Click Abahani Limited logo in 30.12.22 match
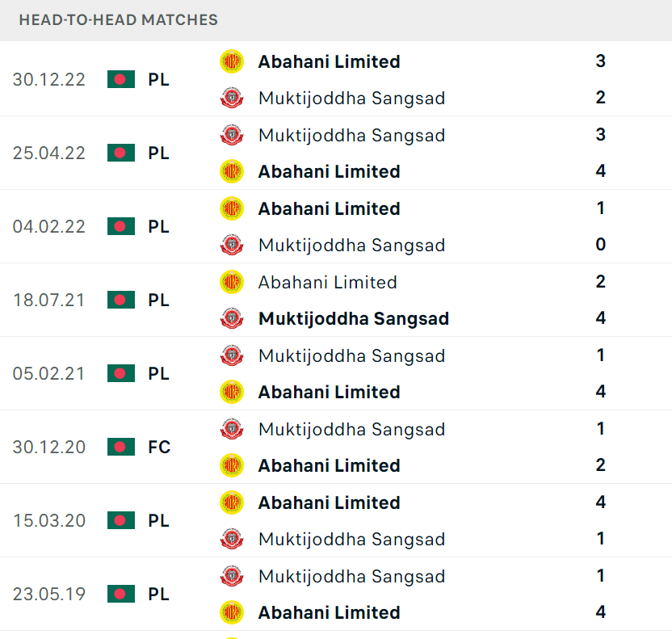Image resolution: width=672 pixels, height=639 pixels. (232, 61)
